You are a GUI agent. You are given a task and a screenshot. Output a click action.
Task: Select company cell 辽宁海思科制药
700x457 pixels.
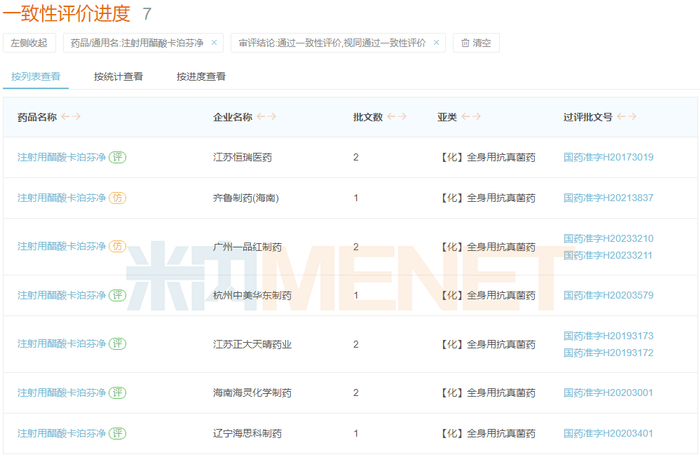pos(247,433)
